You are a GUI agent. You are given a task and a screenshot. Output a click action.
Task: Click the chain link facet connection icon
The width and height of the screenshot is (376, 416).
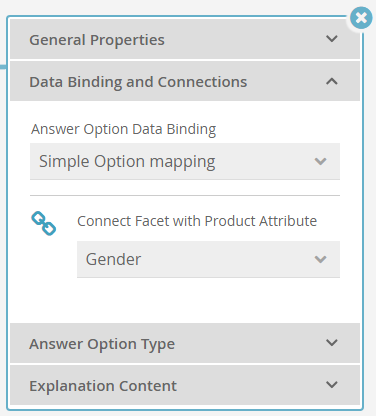pyautogui.click(x=44, y=223)
